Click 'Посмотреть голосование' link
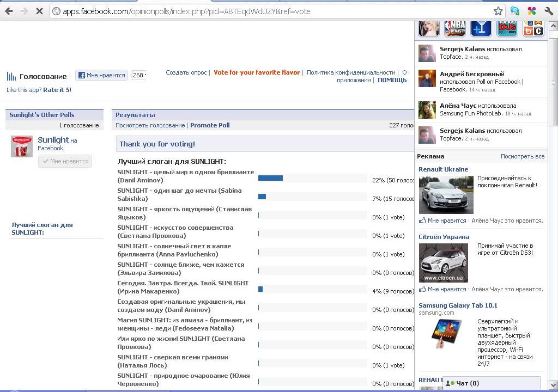 coord(150,125)
